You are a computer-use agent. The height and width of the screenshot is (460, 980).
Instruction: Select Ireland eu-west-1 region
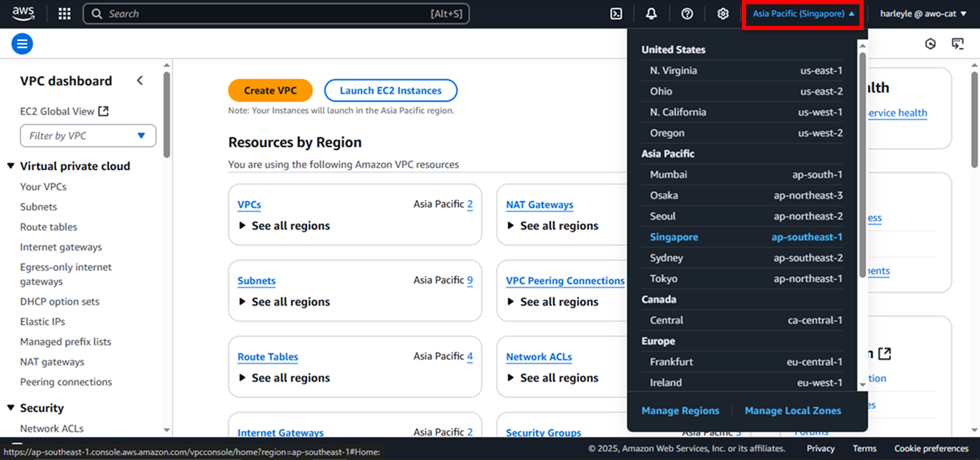pyautogui.click(x=743, y=382)
